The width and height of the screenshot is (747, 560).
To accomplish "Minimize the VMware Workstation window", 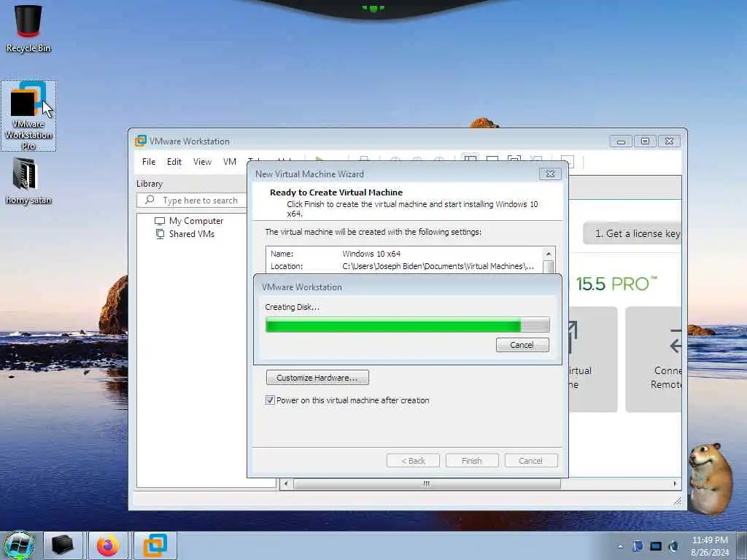I will pos(621,141).
